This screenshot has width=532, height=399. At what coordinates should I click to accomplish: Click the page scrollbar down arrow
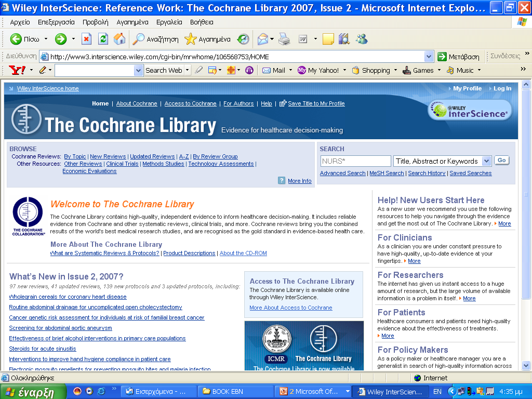pos(526,366)
